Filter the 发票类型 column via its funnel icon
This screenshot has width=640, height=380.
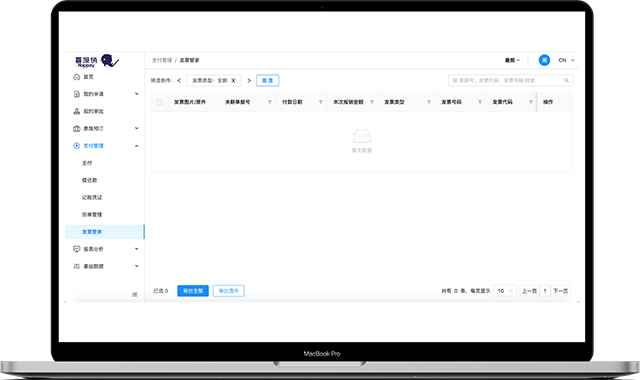click(429, 102)
